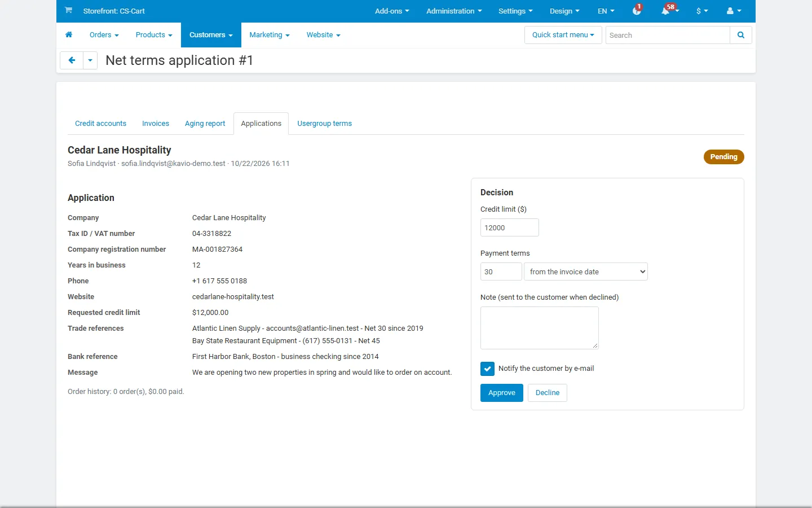Viewport: 812px width, 508px height.
Task: Switch to the Aging report tab
Action: pyautogui.click(x=205, y=124)
